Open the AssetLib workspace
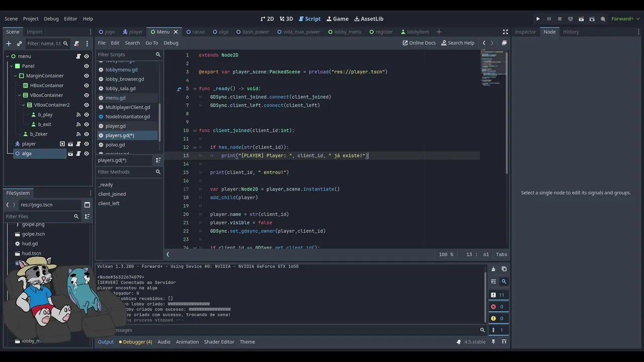 click(x=369, y=19)
